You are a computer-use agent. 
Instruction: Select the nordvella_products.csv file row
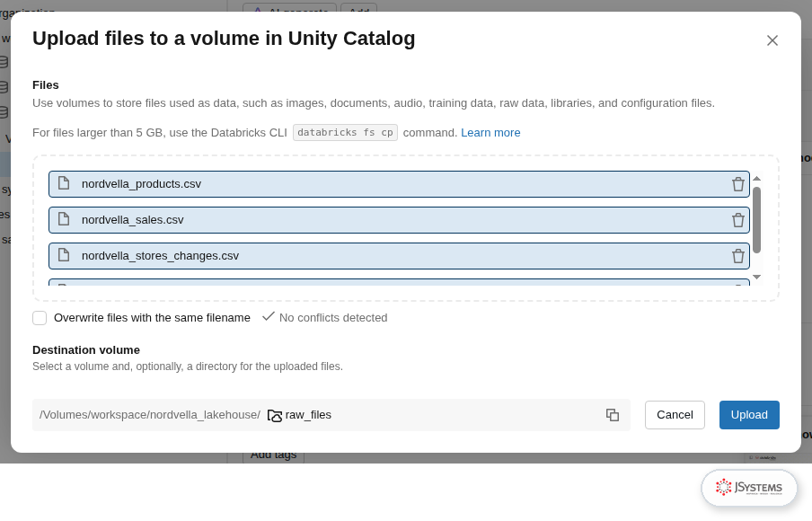pyautogui.click(x=400, y=184)
